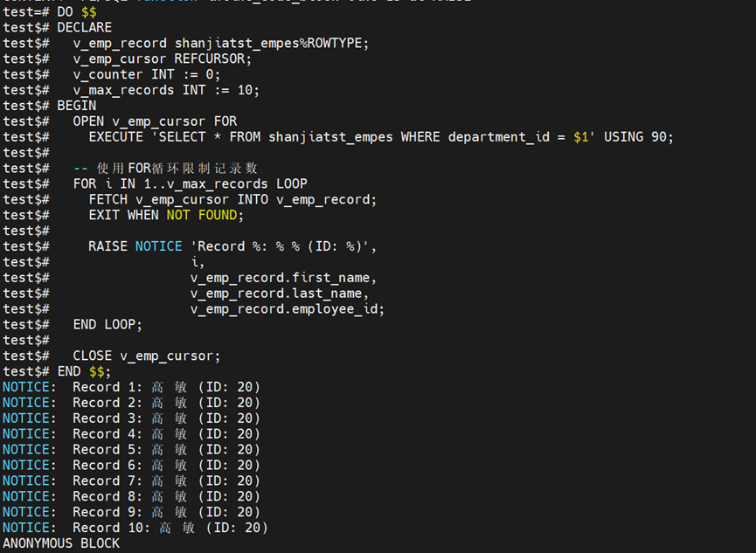The image size is (756, 553).
Task: Click the v_emp_record.employee_id argument
Action: 288,309
